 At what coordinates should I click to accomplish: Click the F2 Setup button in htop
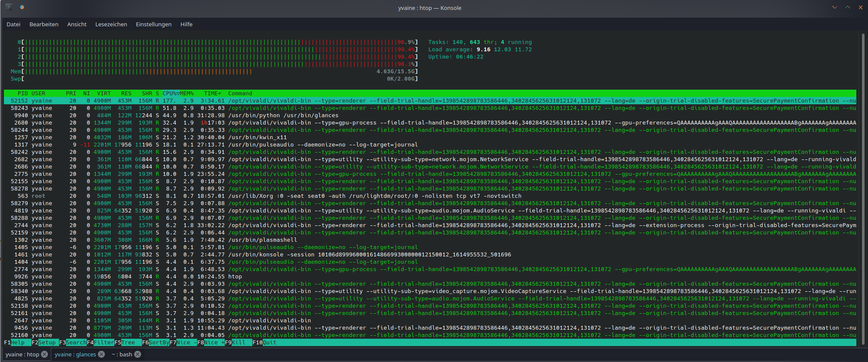click(45, 343)
